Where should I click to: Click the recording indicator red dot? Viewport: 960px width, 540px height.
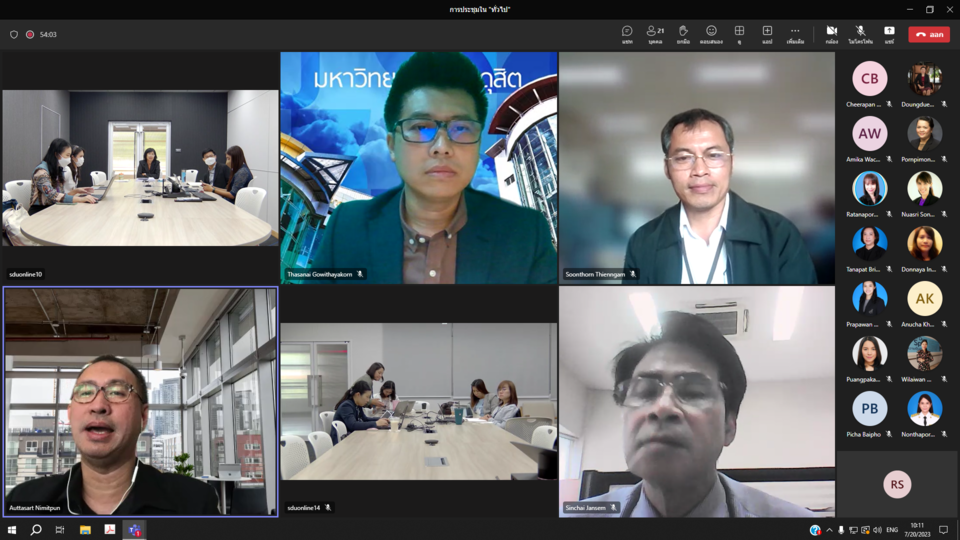point(30,34)
